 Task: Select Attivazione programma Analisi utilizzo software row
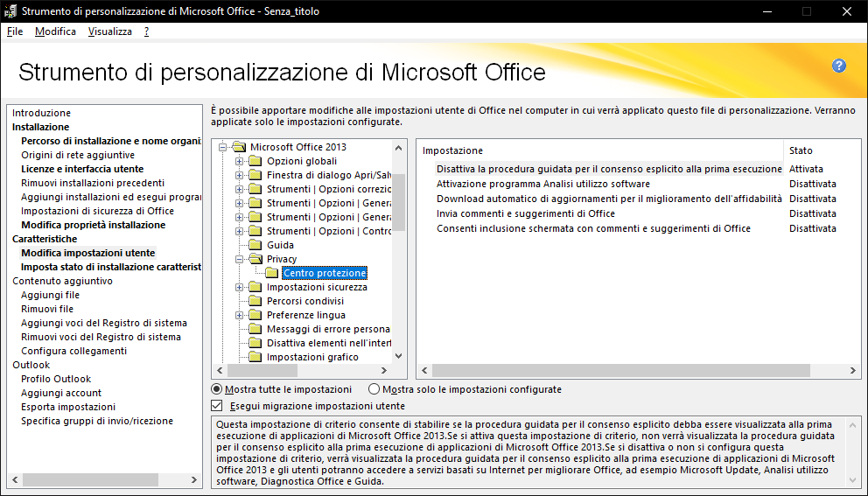click(x=543, y=183)
